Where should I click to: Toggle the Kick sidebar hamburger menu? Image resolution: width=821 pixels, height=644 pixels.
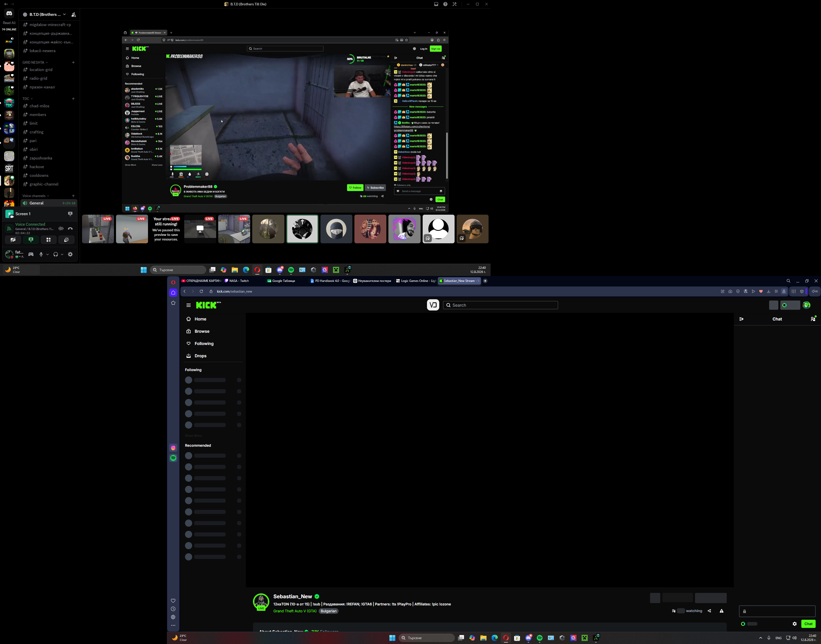(x=189, y=305)
